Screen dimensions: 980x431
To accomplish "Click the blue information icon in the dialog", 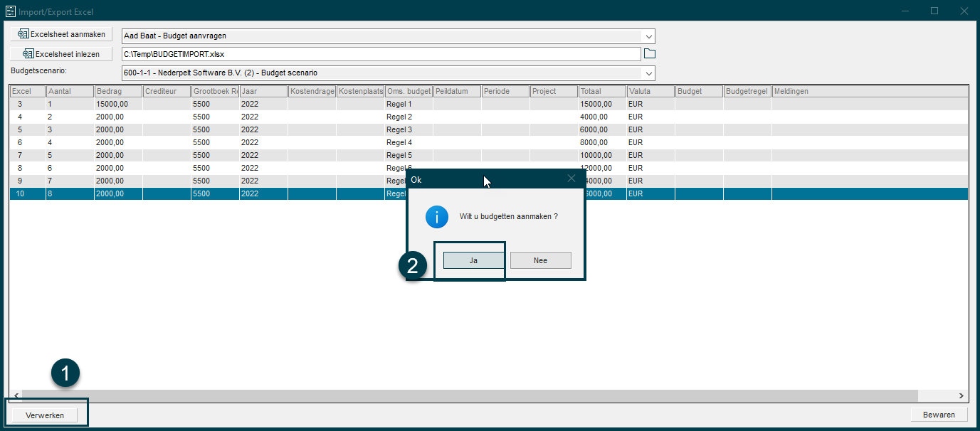I will [437, 216].
